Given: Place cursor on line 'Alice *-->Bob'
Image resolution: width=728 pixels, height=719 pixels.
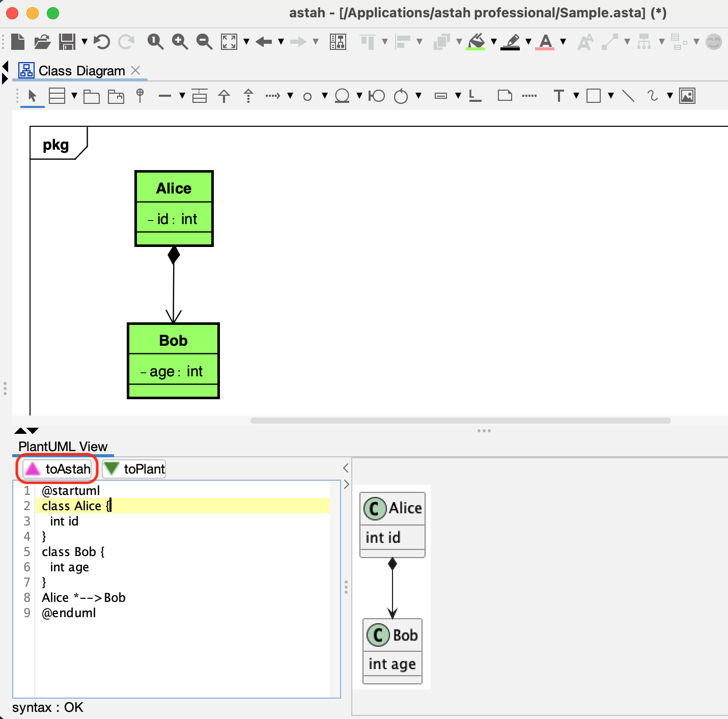Looking at the screenshot, I should point(83,597).
